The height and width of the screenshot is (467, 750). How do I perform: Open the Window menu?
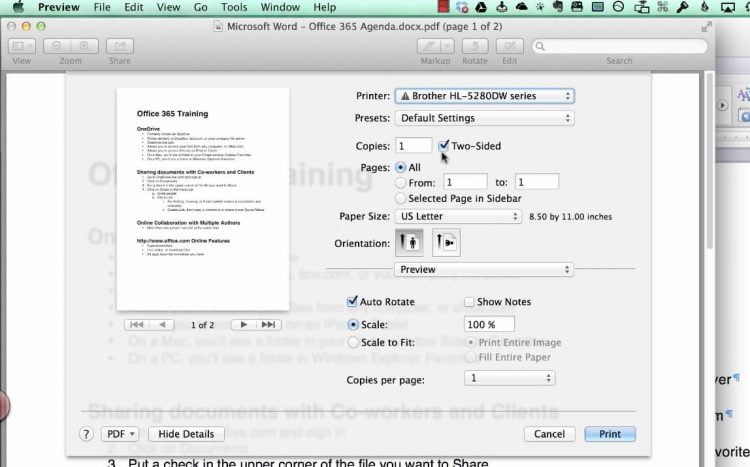(x=280, y=7)
